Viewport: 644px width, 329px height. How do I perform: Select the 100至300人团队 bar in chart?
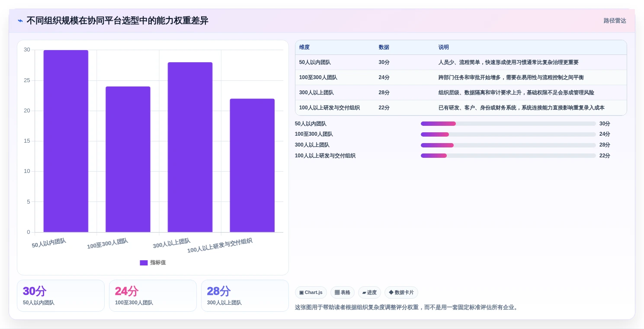click(128, 160)
